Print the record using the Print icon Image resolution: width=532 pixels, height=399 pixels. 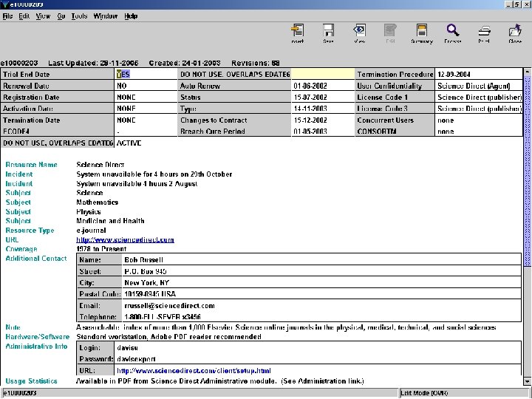(484, 32)
